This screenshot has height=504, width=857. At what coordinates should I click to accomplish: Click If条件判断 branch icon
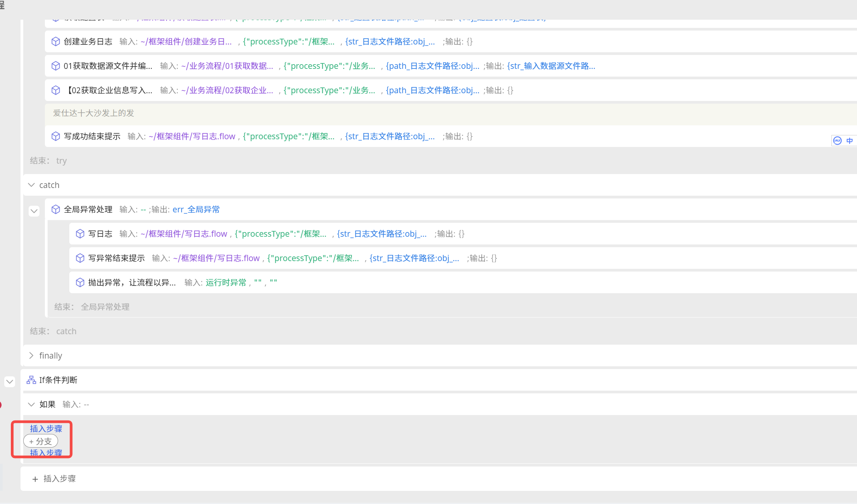(31, 380)
